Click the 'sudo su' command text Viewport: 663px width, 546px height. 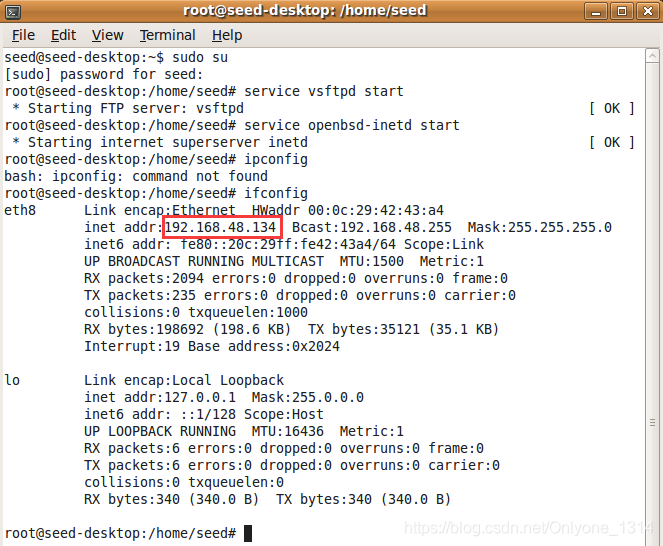tap(200, 58)
